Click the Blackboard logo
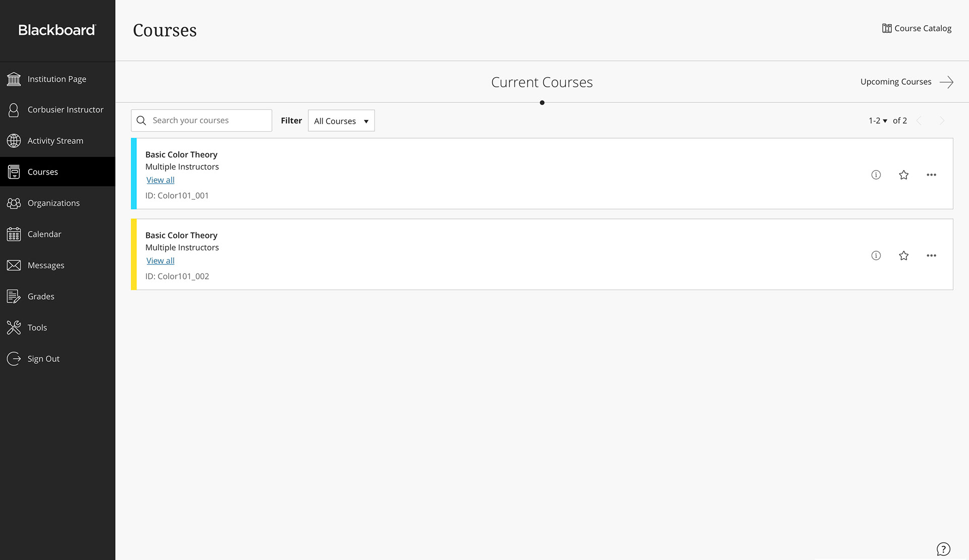This screenshot has height=560, width=969. (57, 30)
